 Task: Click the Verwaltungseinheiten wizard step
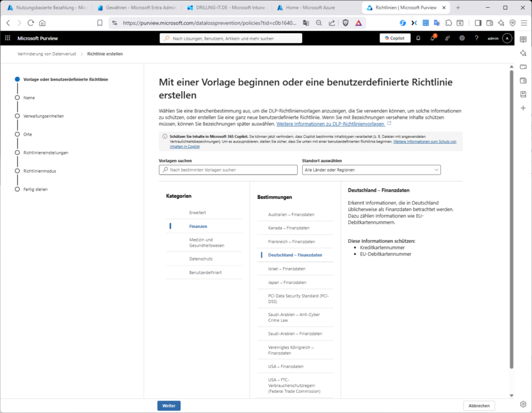pos(43,116)
